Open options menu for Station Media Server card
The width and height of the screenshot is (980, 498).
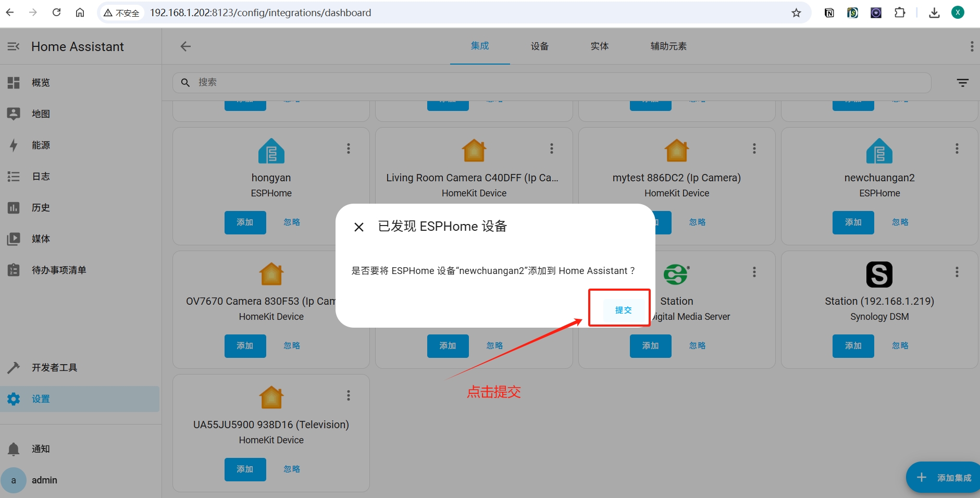pyautogui.click(x=754, y=272)
